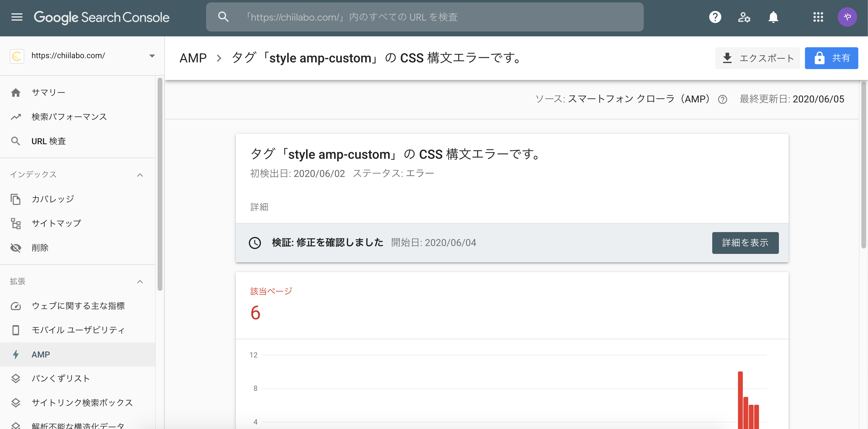This screenshot has width=868, height=429.
Task: Click the help question mark icon
Action: pyautogui.click(x=715, y=17)
